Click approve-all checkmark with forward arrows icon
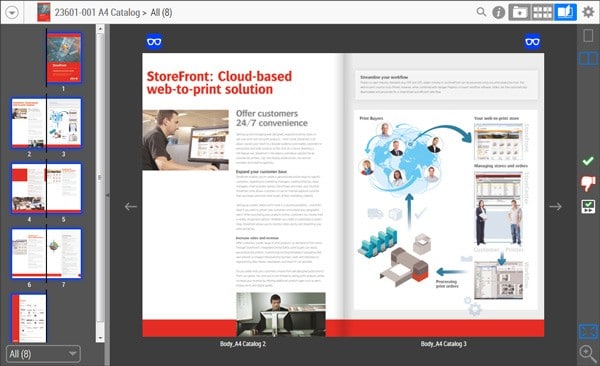 [x=588, y=206]
